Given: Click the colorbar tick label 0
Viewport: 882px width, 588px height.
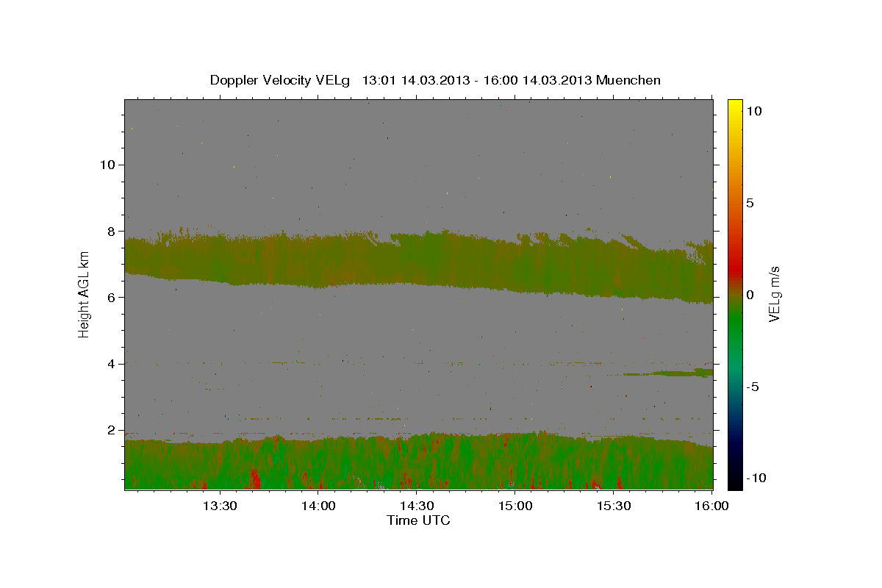Looking at the screenshot, I should [x=750, y=295].
